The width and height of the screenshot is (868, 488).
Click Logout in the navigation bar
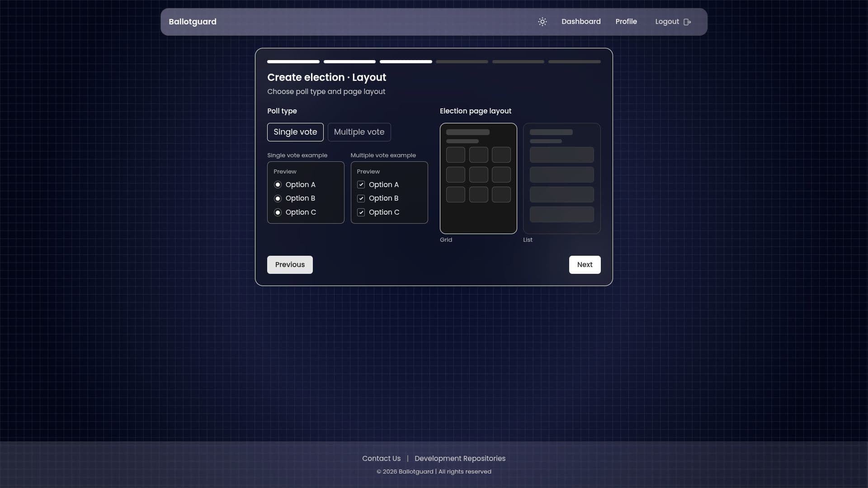click(667, 22)
